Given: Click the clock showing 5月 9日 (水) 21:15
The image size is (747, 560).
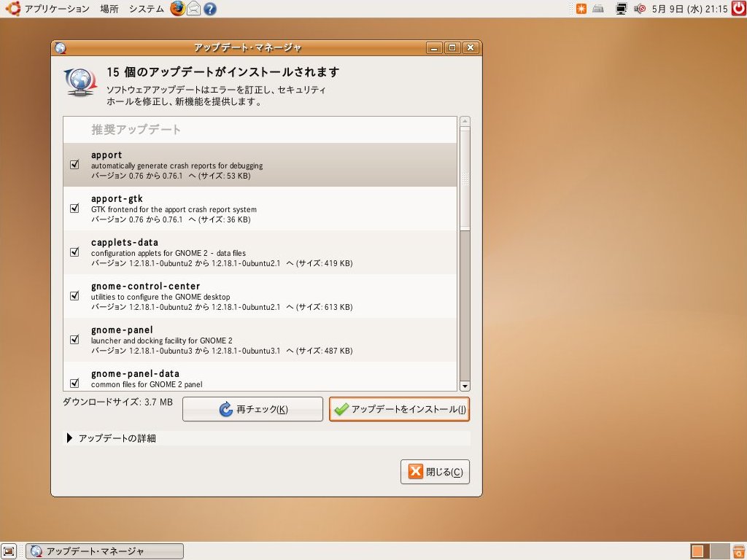Looking at the screenshot, I should (x=689, y=9).
